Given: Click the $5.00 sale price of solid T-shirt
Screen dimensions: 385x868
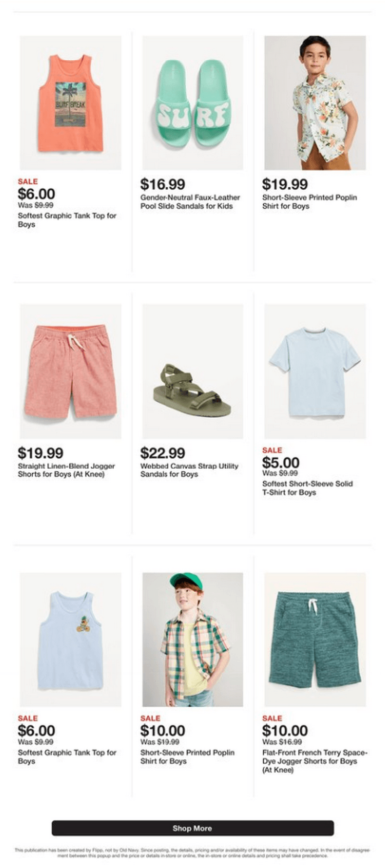Looking at the screenshot, I should pyautogui.click(x=281, y=463).
